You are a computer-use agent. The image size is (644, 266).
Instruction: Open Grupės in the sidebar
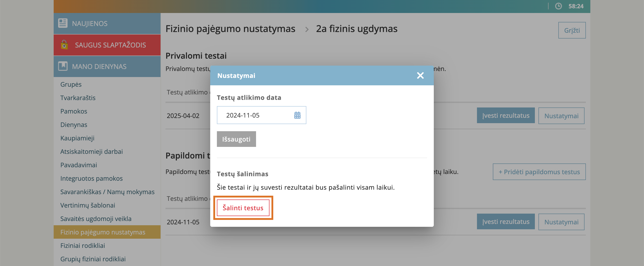(71, 84)
